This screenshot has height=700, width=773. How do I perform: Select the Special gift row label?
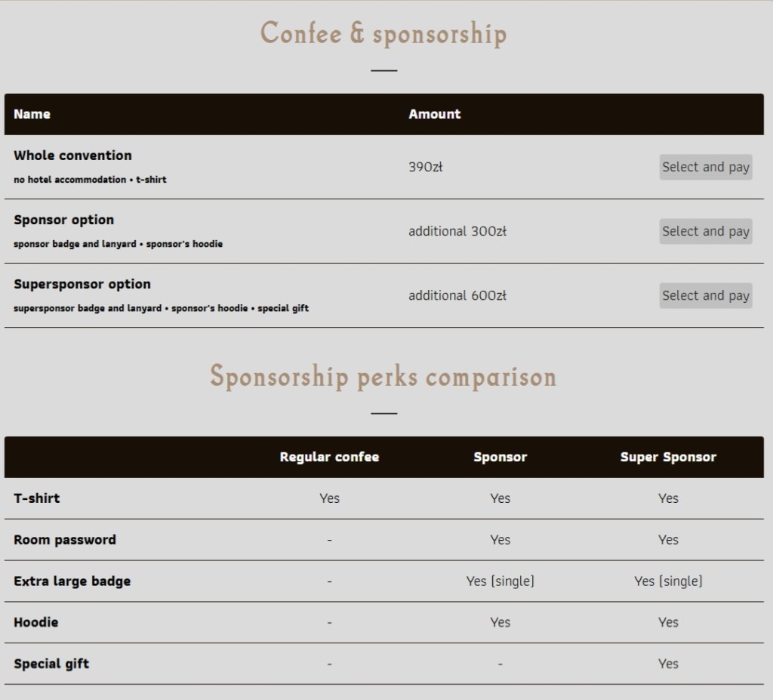(x=51, y=664)
